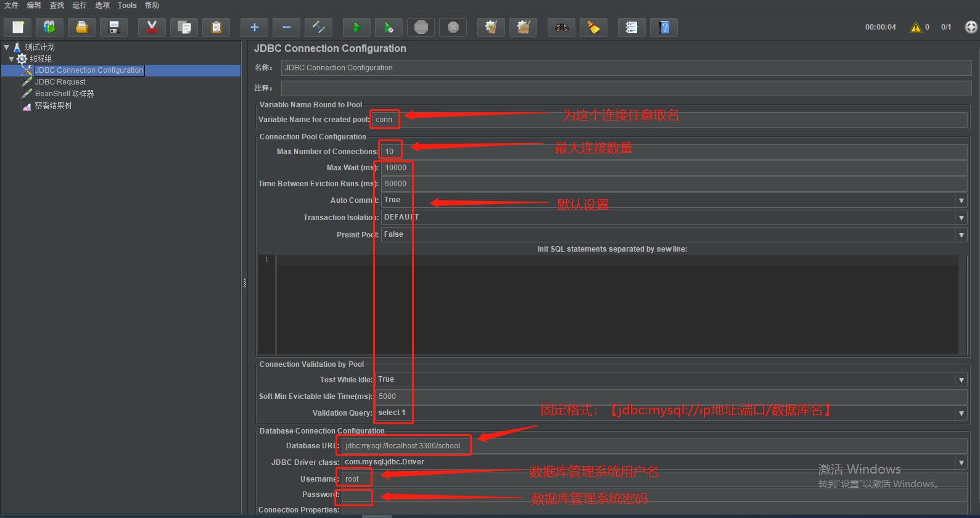Image resolution: width=980 pixels, height=518 pixels.
Task: Click the Connection Properties field
Action: click(654, 510)
